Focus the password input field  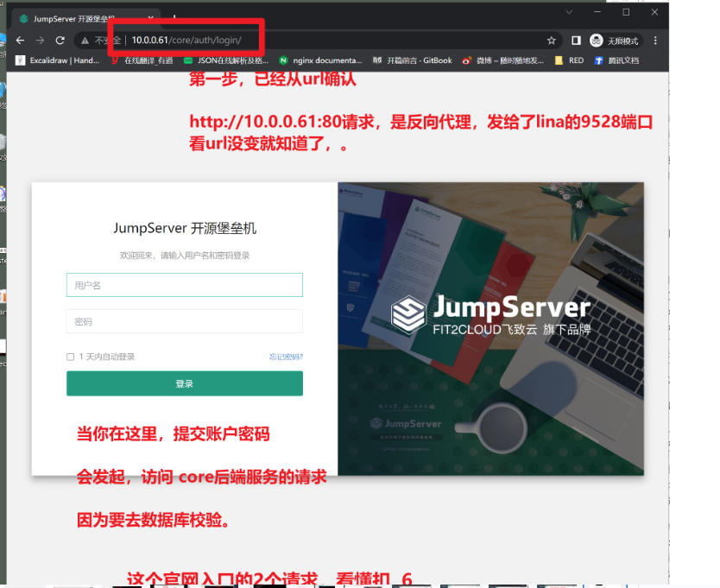(x=185, y=321)
